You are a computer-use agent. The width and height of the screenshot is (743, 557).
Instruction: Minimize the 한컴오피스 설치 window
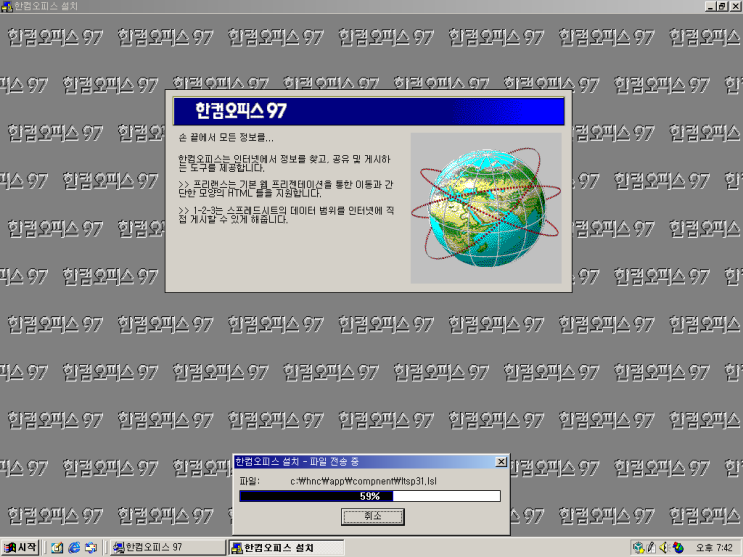point(710,6)
